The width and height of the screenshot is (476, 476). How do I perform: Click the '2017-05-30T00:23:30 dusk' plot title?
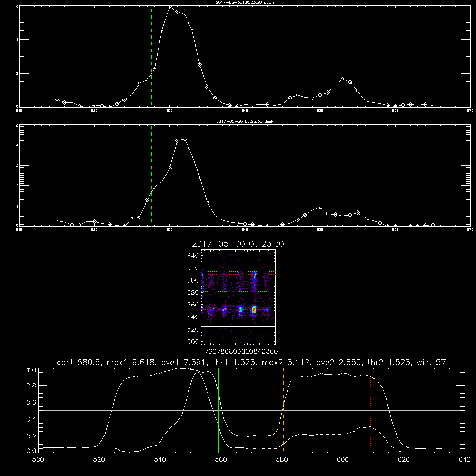click(x=245, y=121)
